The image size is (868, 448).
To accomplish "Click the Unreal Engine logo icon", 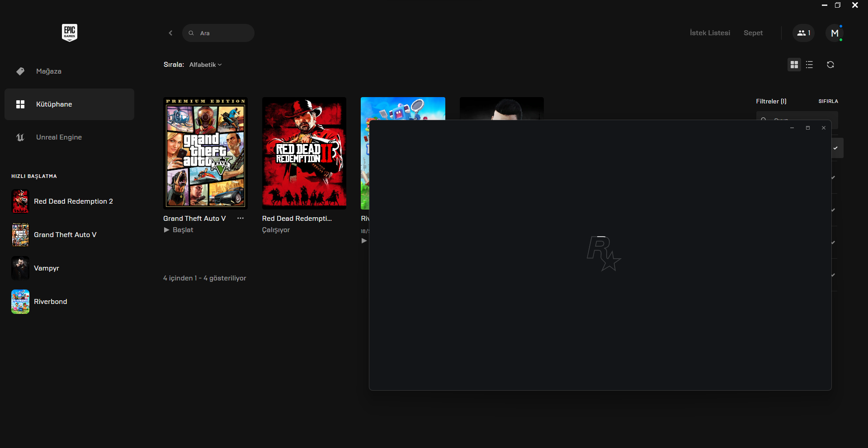I will pyautogui.click(x=20, y=137).
